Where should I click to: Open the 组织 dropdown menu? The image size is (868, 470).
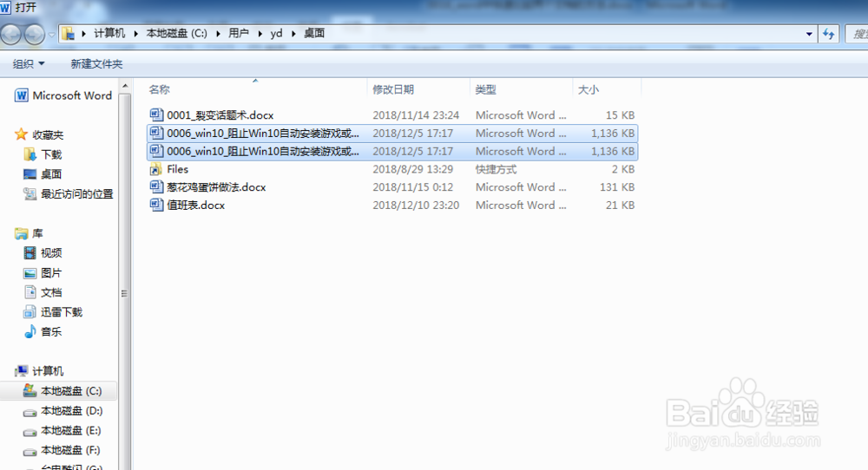point(29,64)
